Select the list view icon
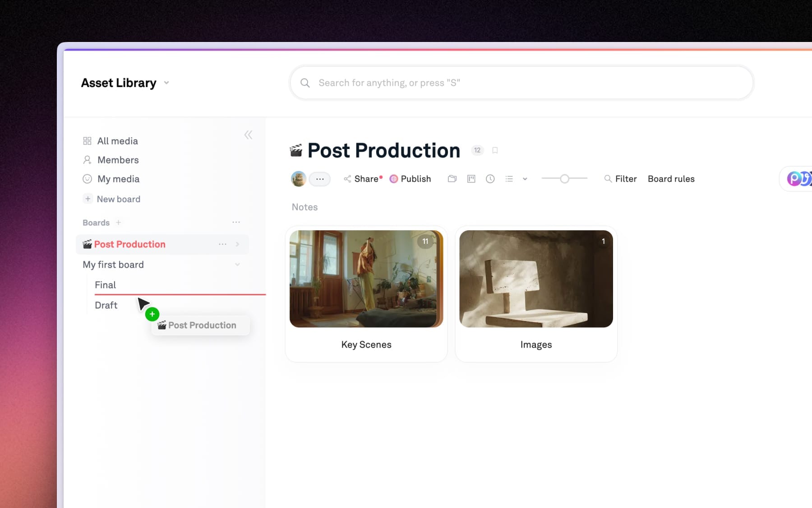The height and width of the screenshot is (508, 812). pos(509,179)
